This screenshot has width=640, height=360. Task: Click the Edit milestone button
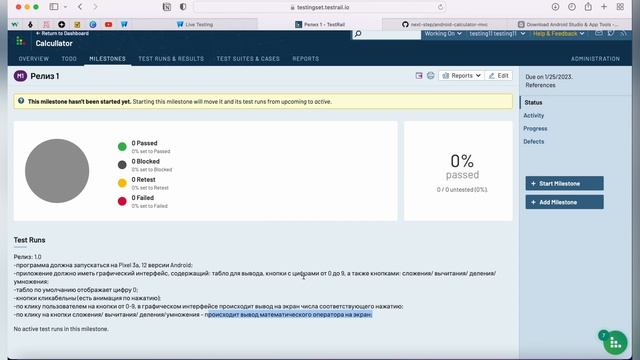tap(499, 76)
